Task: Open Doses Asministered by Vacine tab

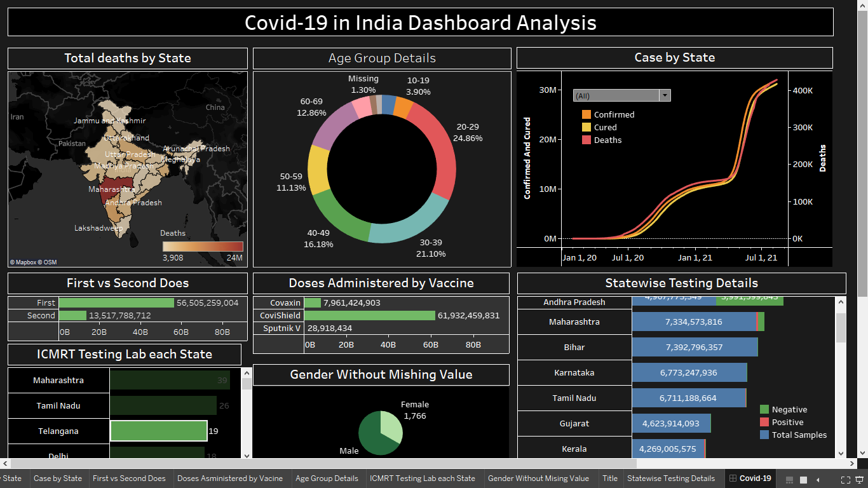Action: tap(230, 478)
